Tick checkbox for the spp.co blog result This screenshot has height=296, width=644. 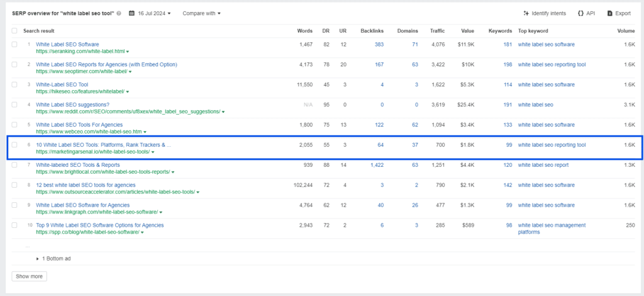(x=14, y=225)
